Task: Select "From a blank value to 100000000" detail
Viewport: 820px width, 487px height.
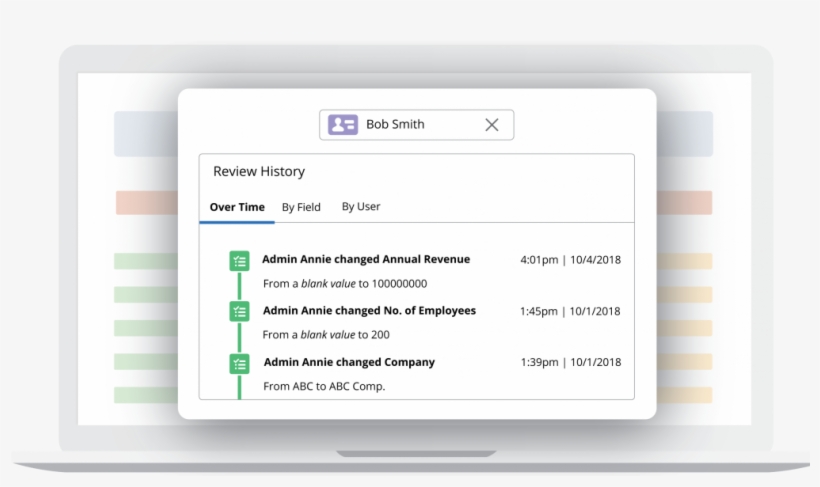Action: 345,284
